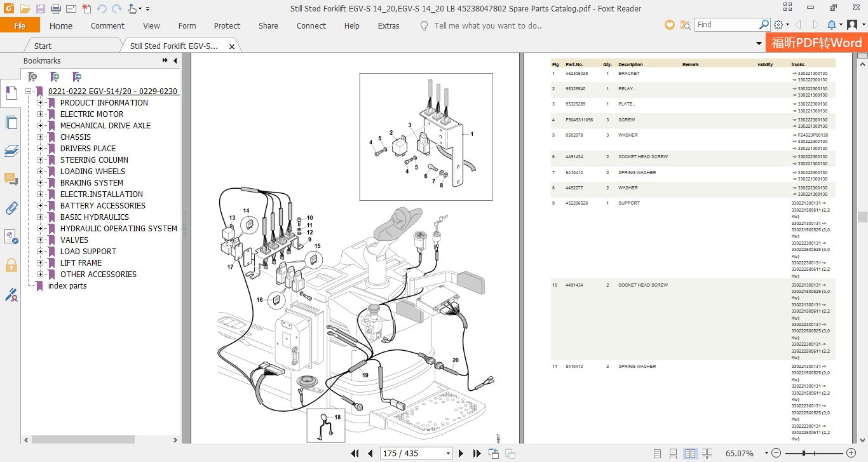Open the Attachments paperclip panel in sidebar
This screenshot has height=462, width=868.
click(11, 208)
